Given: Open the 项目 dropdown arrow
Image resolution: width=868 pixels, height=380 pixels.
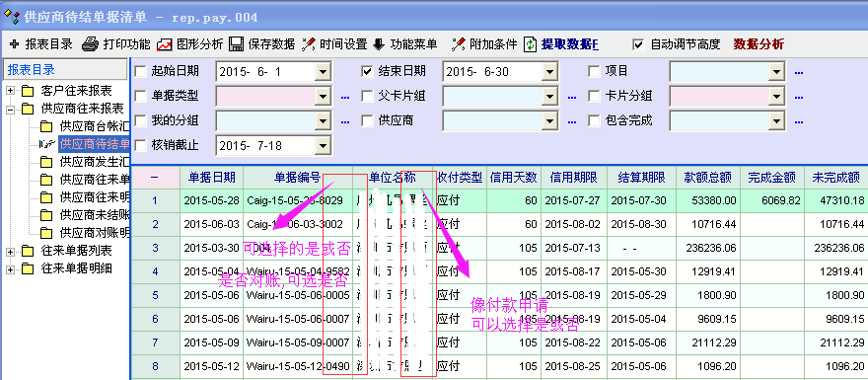Looking at the screenshot, I should tap(777, 71).
